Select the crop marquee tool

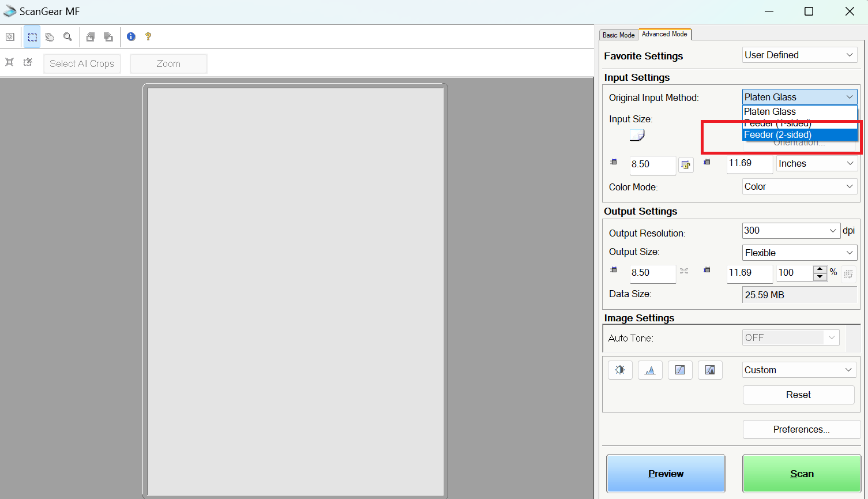click(x=32, y=37)
